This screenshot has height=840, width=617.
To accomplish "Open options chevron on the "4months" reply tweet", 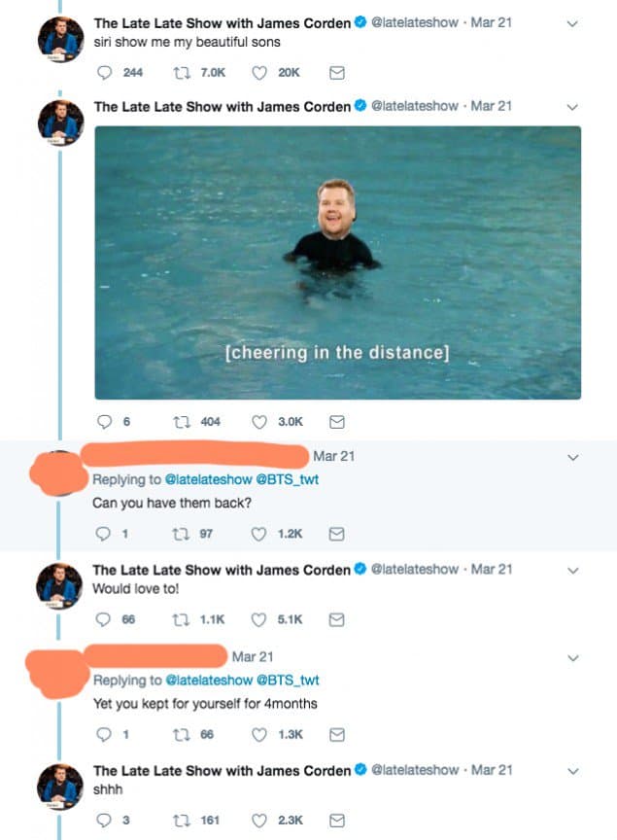I will [x=572, y=658].
